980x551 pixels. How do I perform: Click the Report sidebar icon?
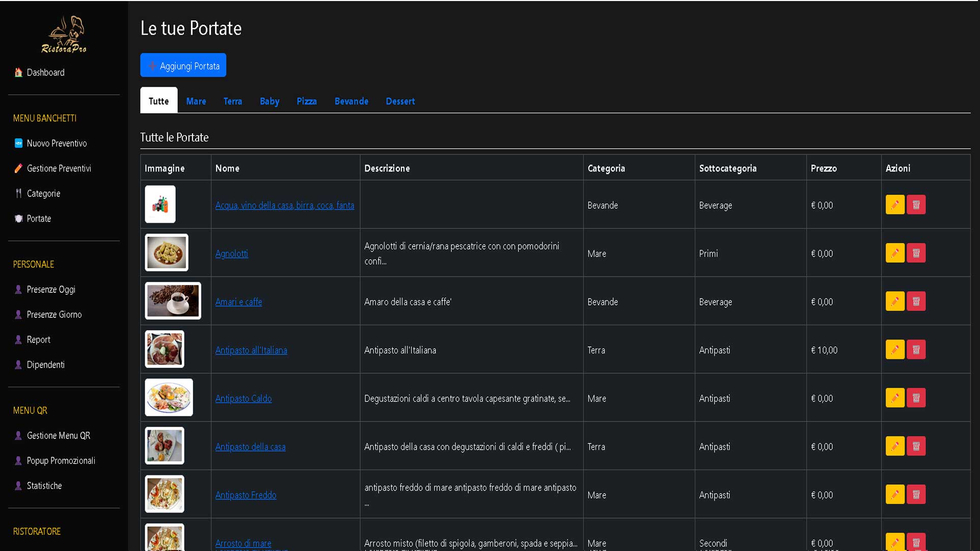pyautogui.click(x=18, y=340)
